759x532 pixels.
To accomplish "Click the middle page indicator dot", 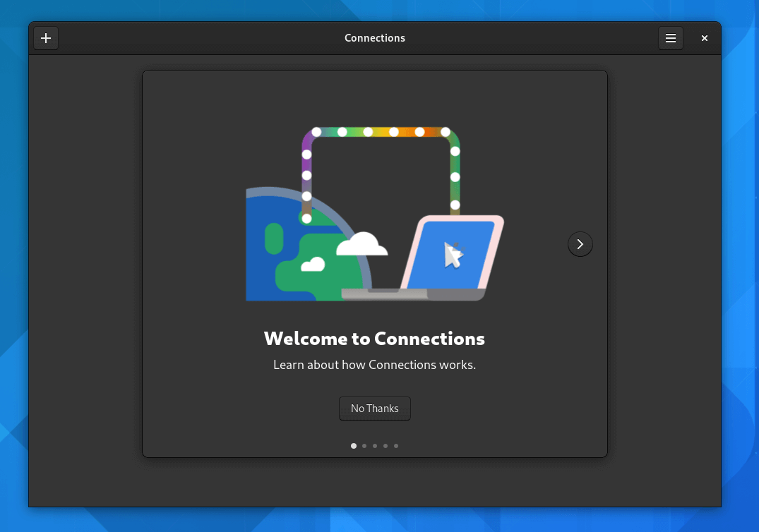I will (x=375, y=445).
